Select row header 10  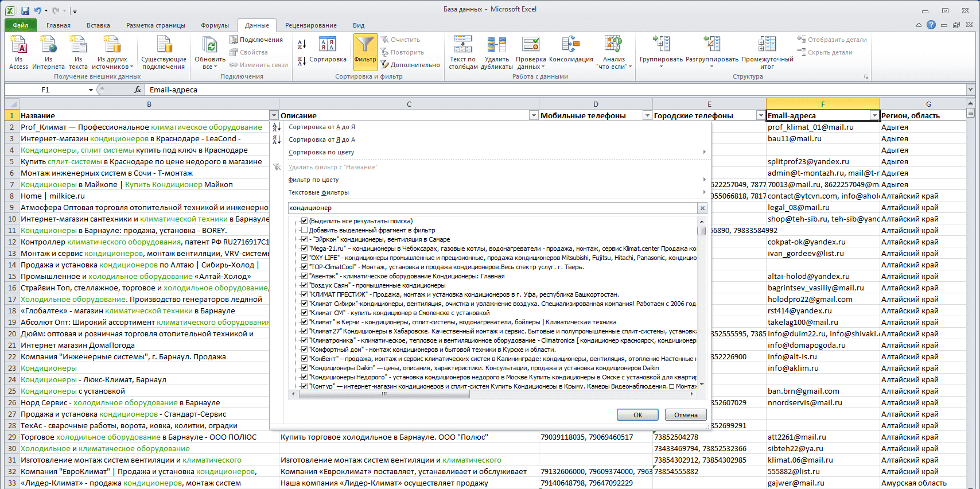11,219
